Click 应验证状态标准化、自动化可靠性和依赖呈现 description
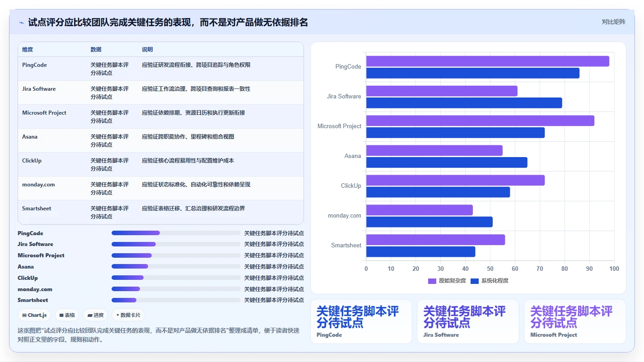 [x=196, y=185]
